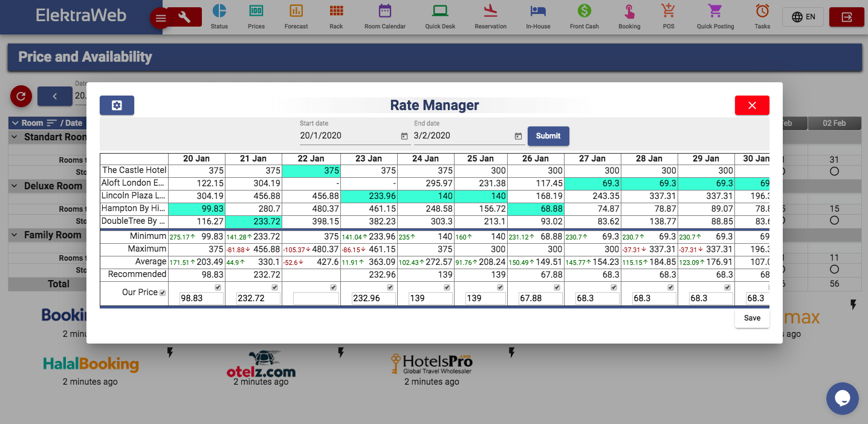Click the 28 Jan column header

tap(649, 158)
